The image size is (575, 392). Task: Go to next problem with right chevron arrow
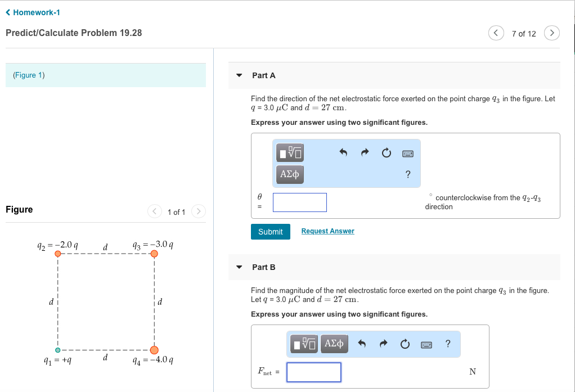(x=551, y=33)
